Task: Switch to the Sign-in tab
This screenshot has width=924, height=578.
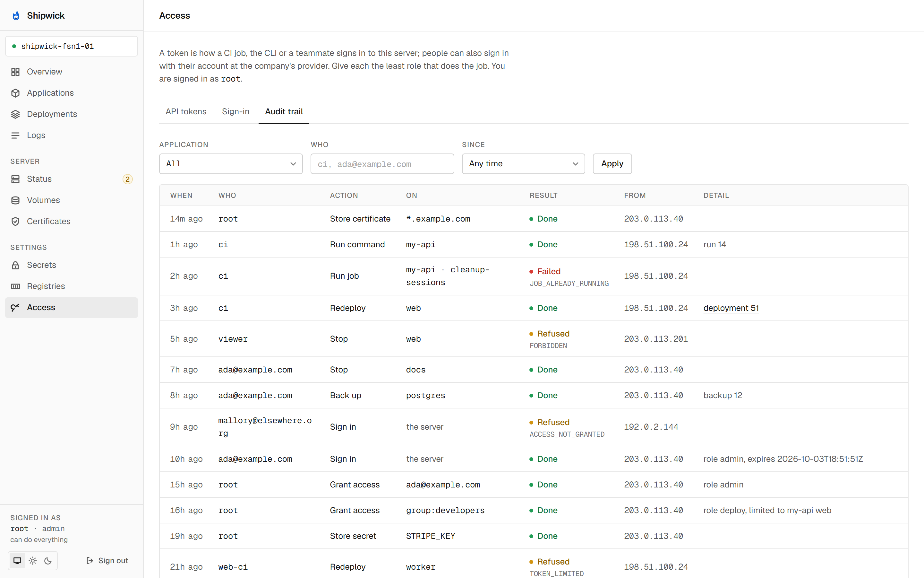Action: point(235,111)
